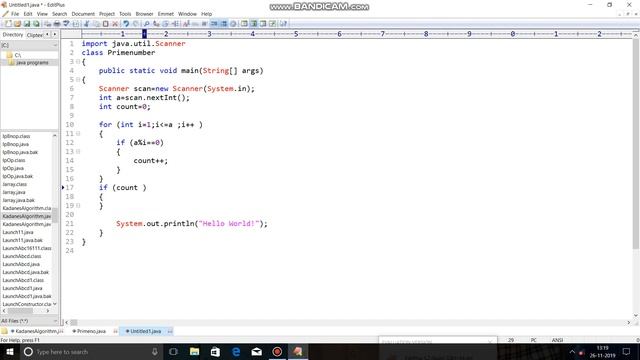The image size is (640, 360).
Task: Open the Help menu
Action: pyautogui.click(x=207, y=14)
